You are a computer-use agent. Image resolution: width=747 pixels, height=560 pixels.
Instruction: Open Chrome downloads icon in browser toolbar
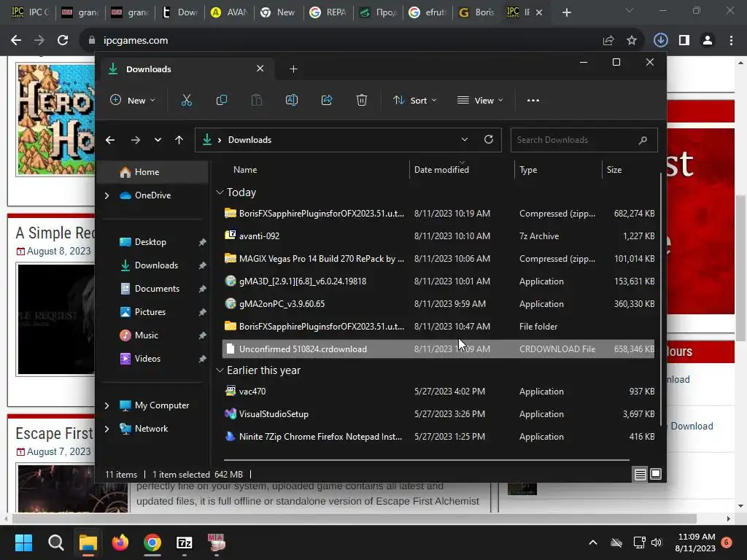coord(660,41)
